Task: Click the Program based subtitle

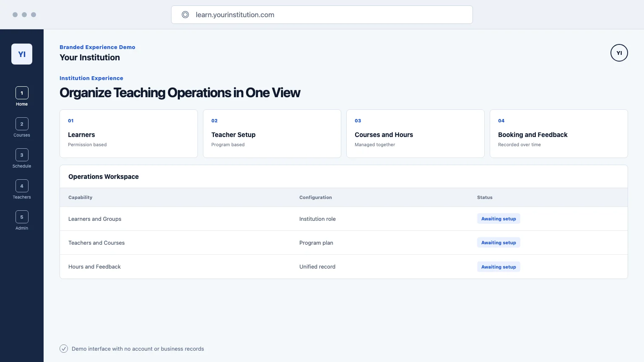Action: coord(228,145)
